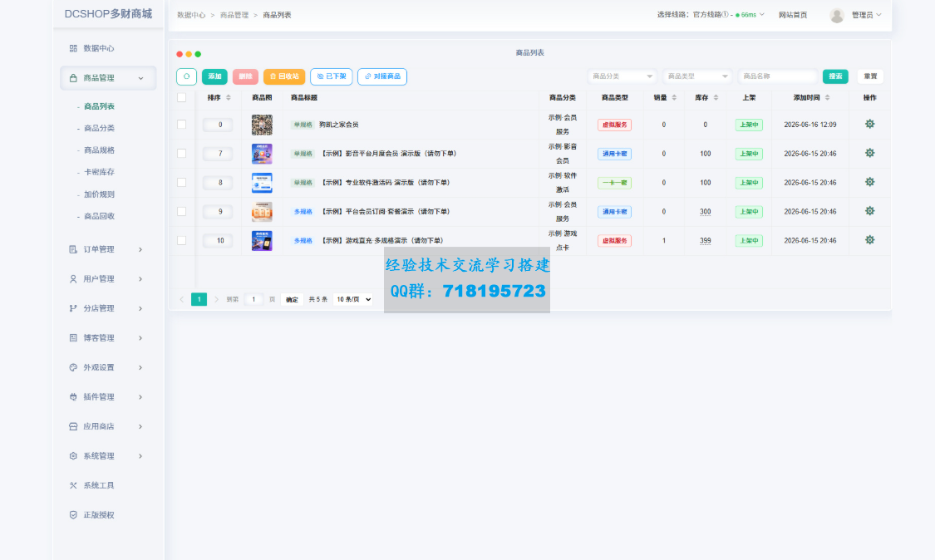This screenshot has width=935, height=560.
Task: Toggle 上架中 status for 狗凯之家会员
Action: tap(749, 125)
